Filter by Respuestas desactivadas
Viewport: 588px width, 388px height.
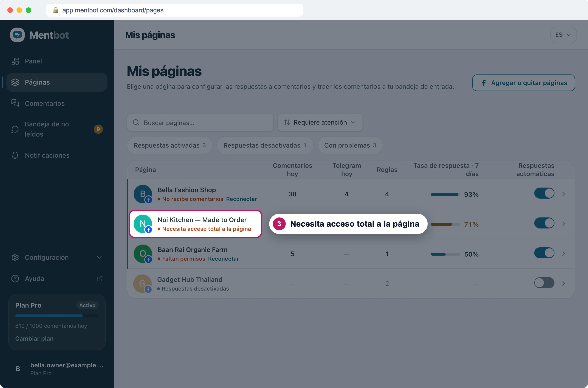[265, 145]
